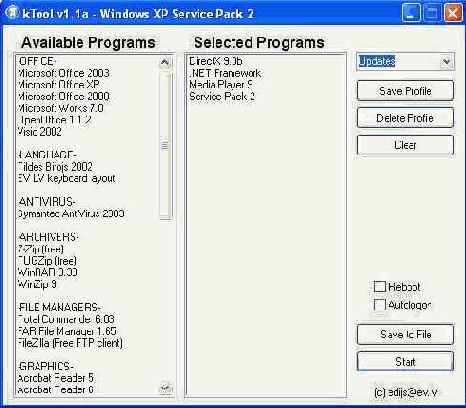Click the Updates profile name field
This screenshot has width=466, height=408.
coord(398,62)
